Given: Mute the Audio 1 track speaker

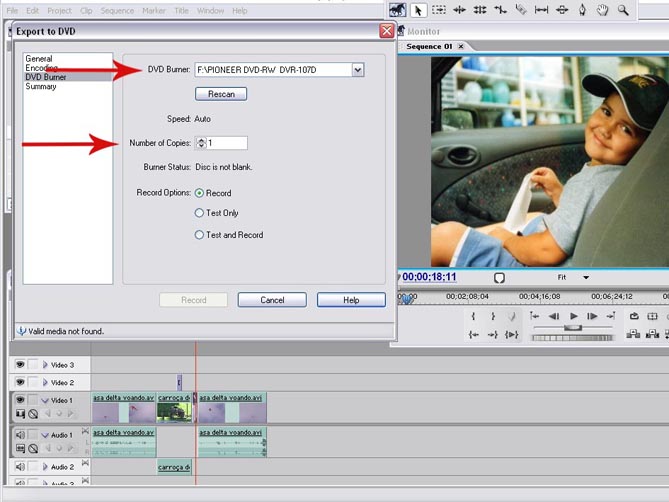Looking at the screenshot, I should click(x=20, y=435).
